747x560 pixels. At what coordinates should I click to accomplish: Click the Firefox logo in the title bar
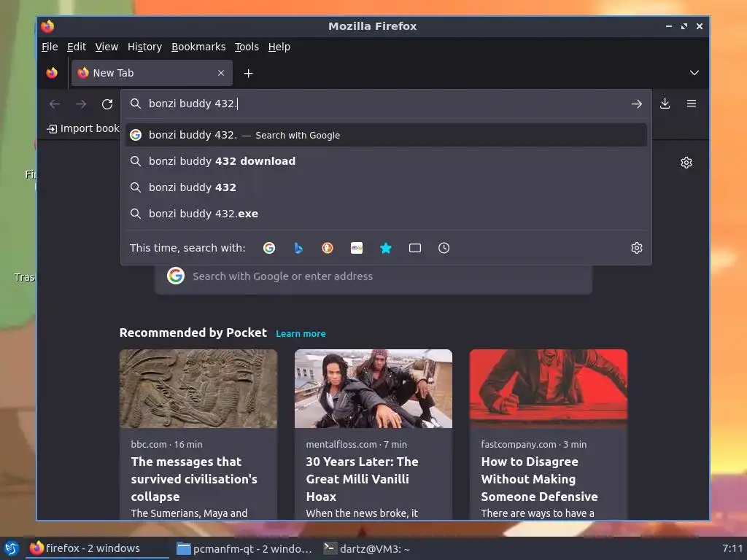point(47,26)
